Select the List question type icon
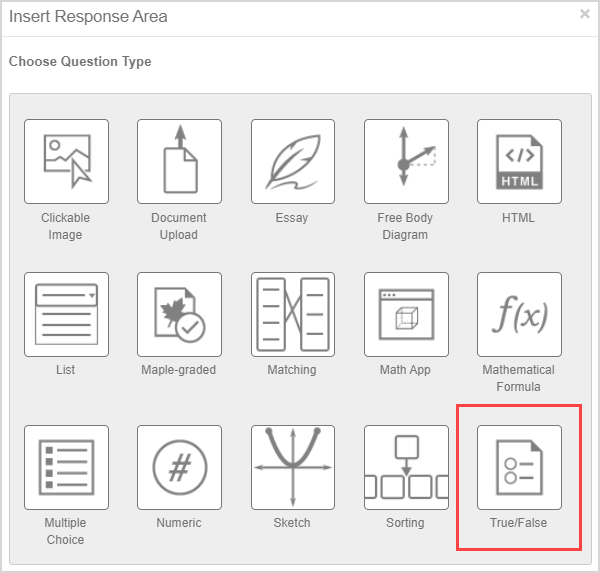 pos(66,315)
